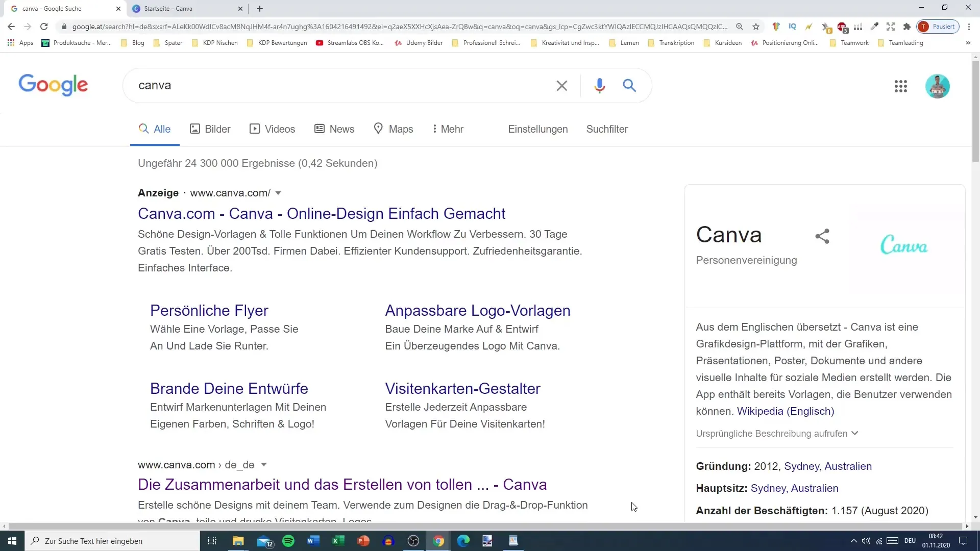
Task: Reload the page
Action: tap(44, 27)
